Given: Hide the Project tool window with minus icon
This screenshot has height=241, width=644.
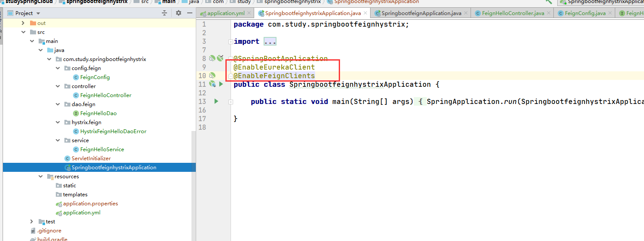Looking at the screenshot, I should pos(189,13).
